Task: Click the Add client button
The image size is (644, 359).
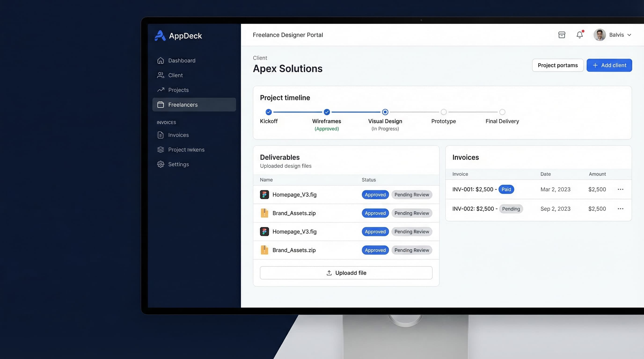Action: point(609,65)
